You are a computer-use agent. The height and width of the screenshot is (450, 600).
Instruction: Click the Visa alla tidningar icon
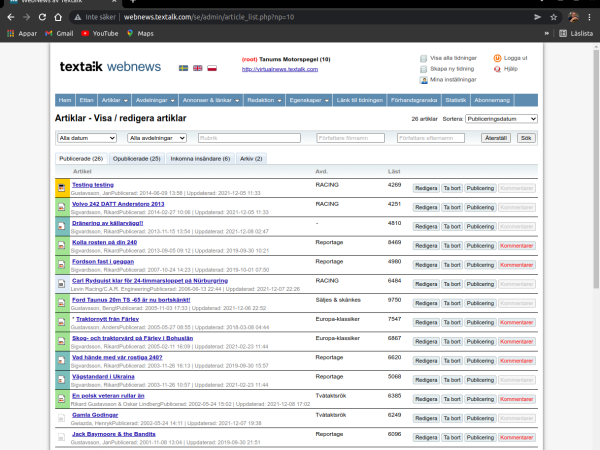click(x=423, y=58)
